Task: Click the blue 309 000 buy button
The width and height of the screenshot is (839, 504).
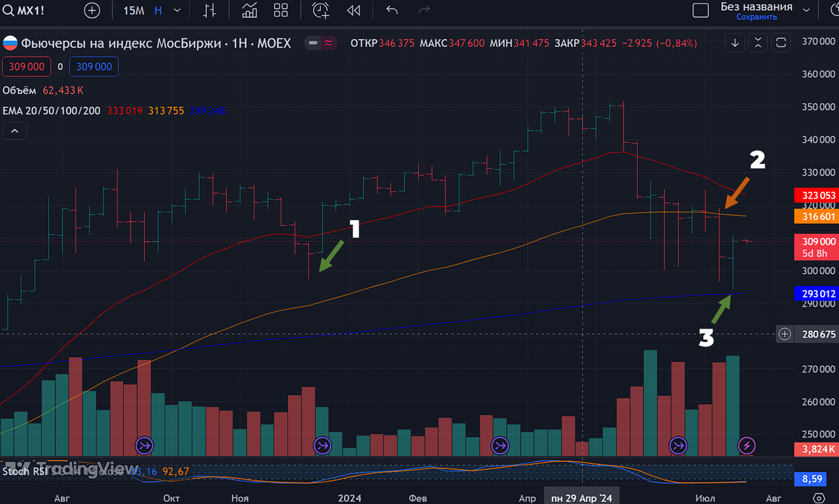Action: (x=94, y=66)
